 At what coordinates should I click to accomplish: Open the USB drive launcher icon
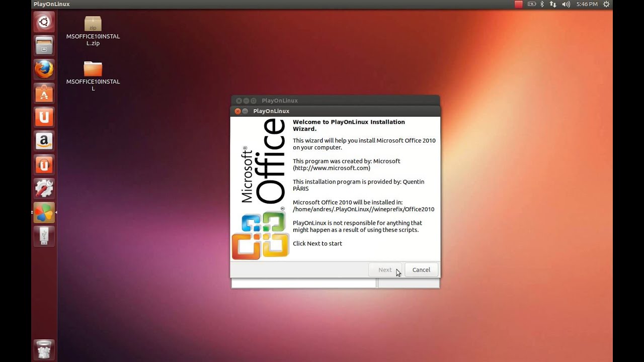44,236
